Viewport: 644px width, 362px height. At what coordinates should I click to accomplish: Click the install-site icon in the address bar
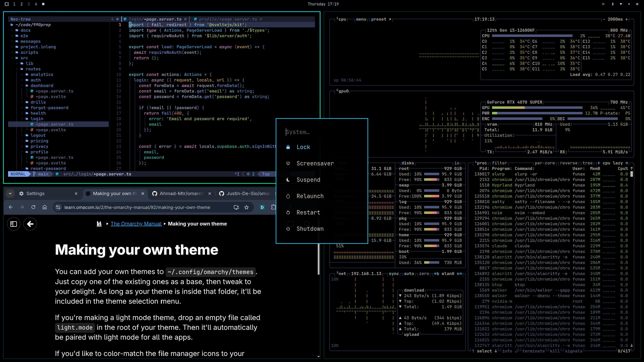coord(236,207)
